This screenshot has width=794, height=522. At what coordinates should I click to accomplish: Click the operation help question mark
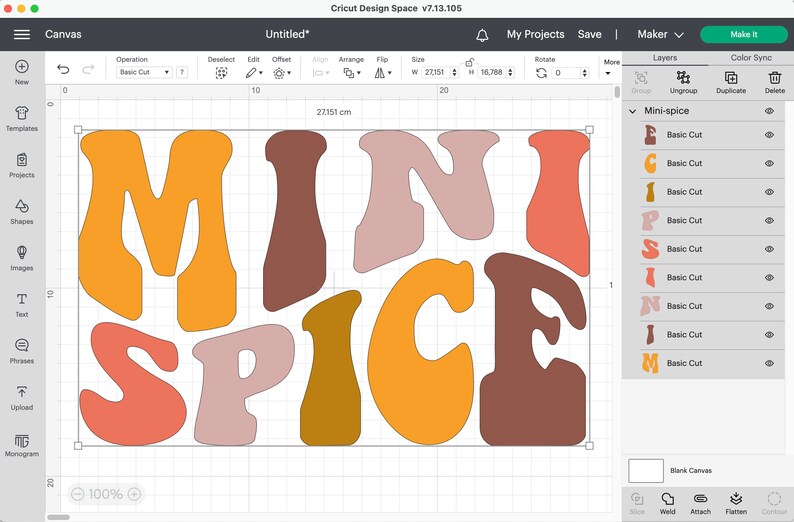[182, 72]
